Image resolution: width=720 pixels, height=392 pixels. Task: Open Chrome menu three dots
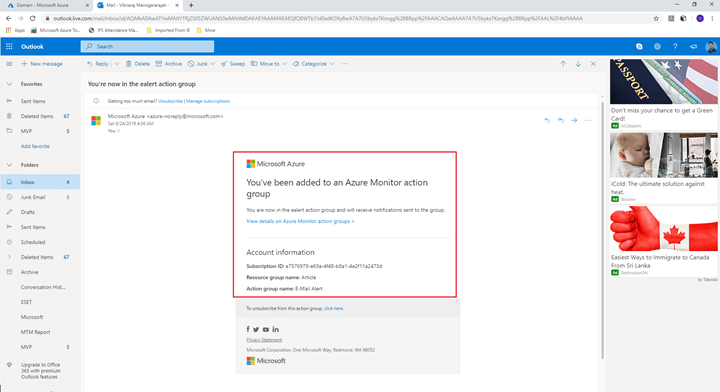712,18
